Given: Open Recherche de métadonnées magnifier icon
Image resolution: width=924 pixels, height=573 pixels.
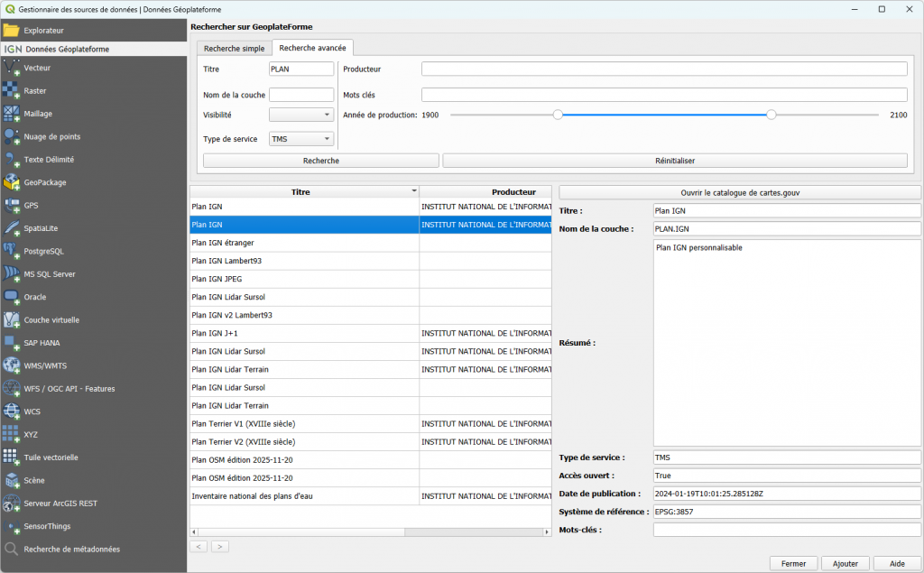Looking at the screenshot, I should [x=12, y=549].
